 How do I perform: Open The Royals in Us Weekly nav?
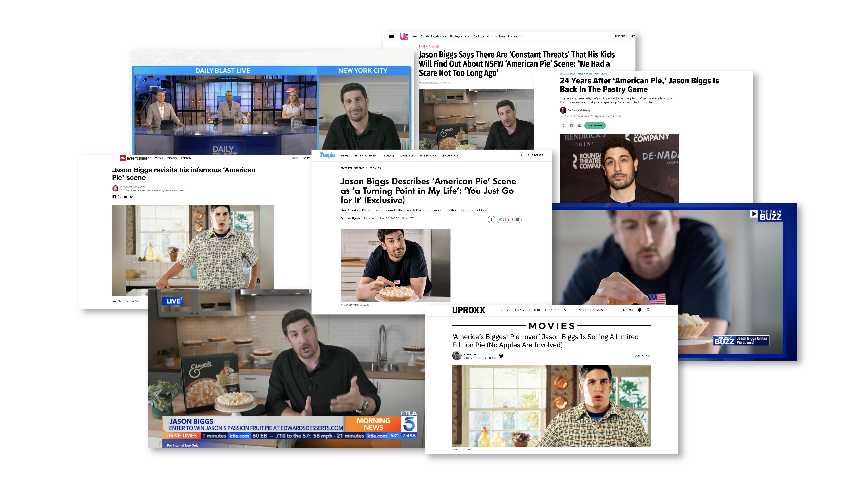(x=456, y=36)
